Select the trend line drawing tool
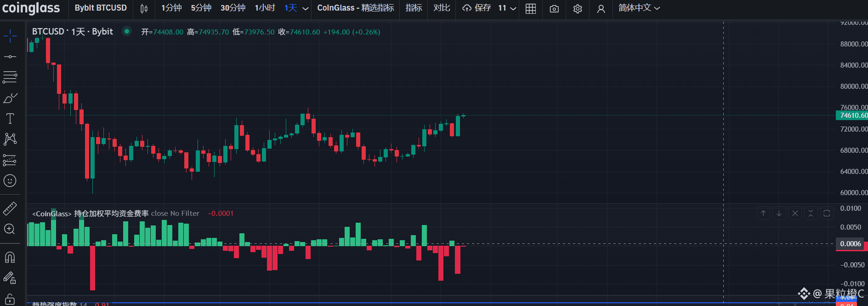This screenshot has width=868, height=306. [10, 57]
